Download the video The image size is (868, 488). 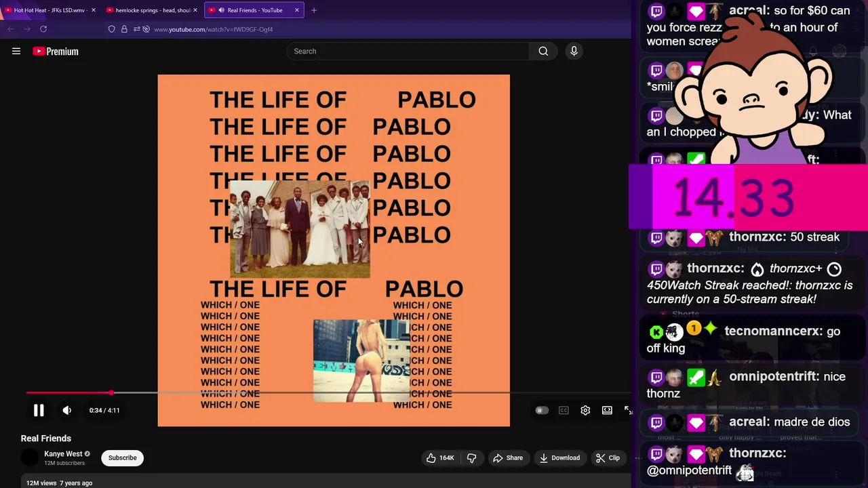pyautogui.click(x=559, y=457)
